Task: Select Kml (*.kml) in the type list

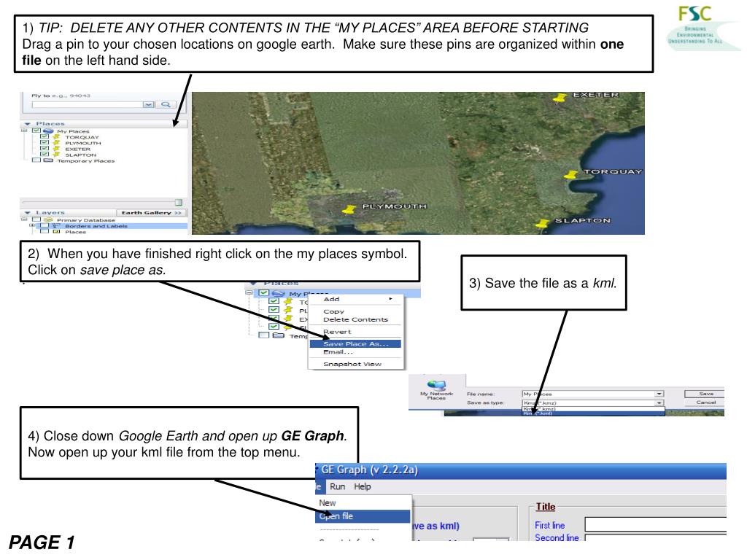Action: 593,413
